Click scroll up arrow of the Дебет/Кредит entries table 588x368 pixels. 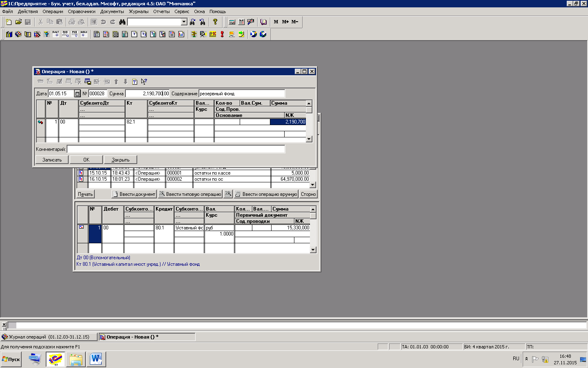coord(313,209)
